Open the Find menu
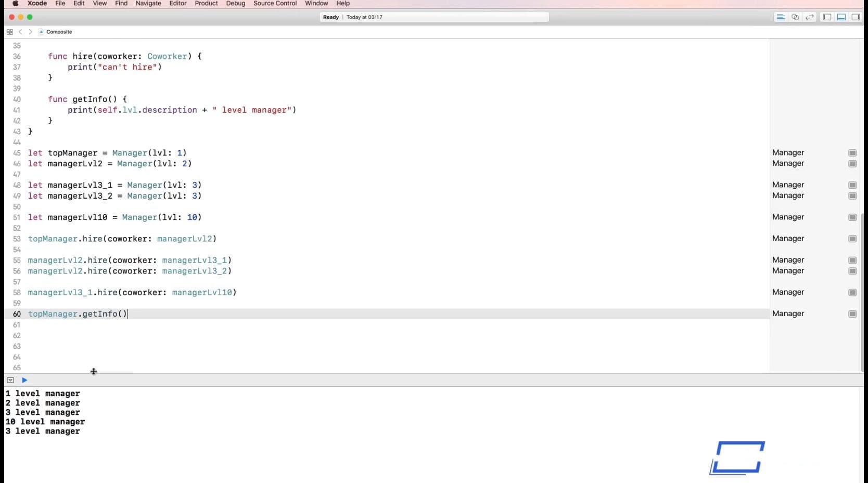 (x=121, y=3)
